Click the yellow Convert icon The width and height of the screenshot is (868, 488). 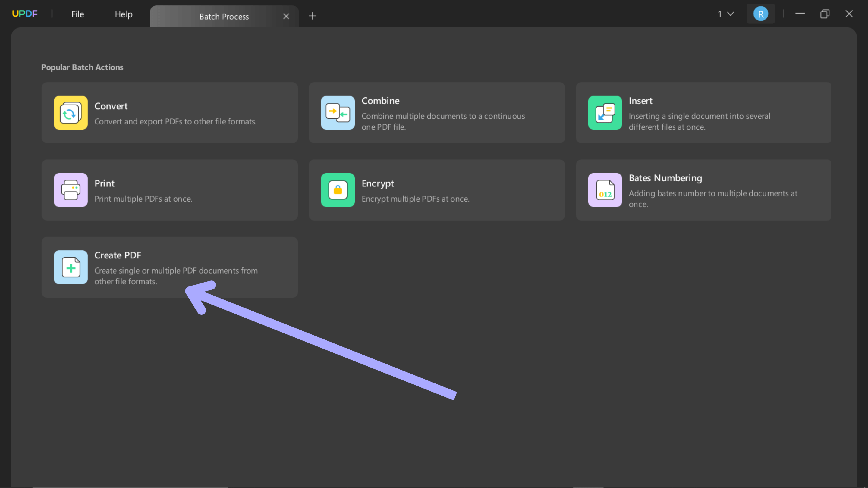71,113
